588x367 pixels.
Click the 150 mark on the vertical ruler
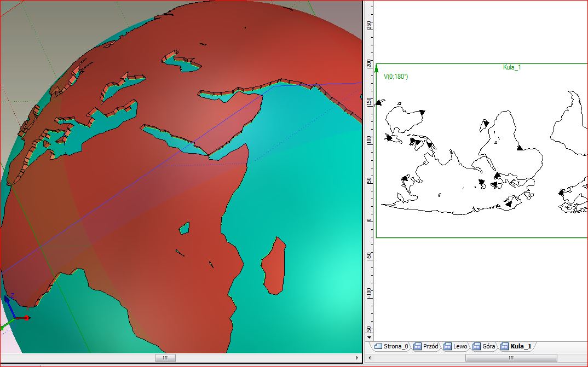tap(370, 102)
